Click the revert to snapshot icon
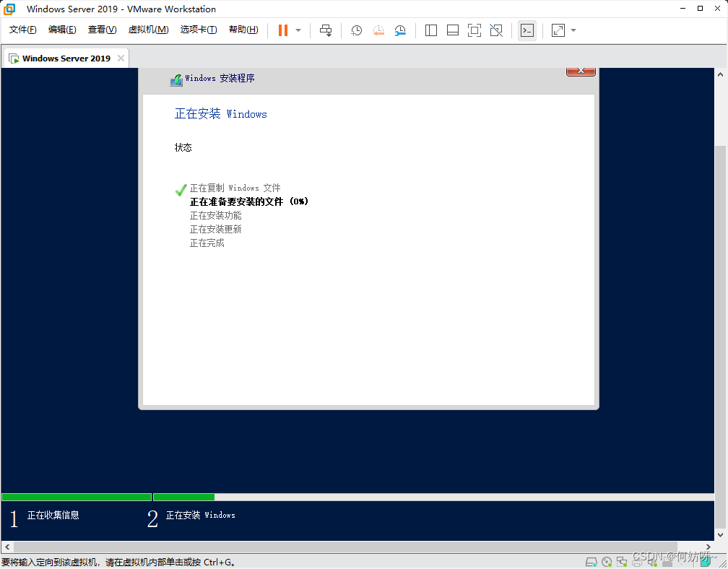Viewport: 728px width, 569px height. [378, 30]
